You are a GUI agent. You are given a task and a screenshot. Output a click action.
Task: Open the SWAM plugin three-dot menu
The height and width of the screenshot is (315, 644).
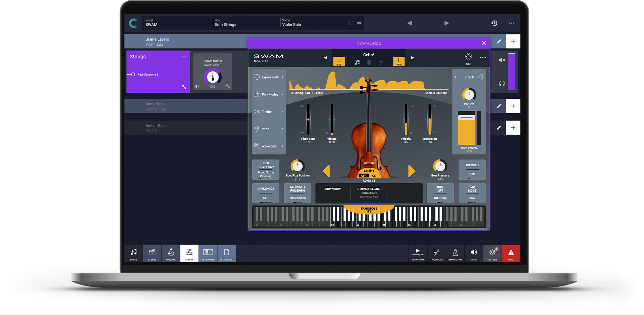(x=483, y=58)
